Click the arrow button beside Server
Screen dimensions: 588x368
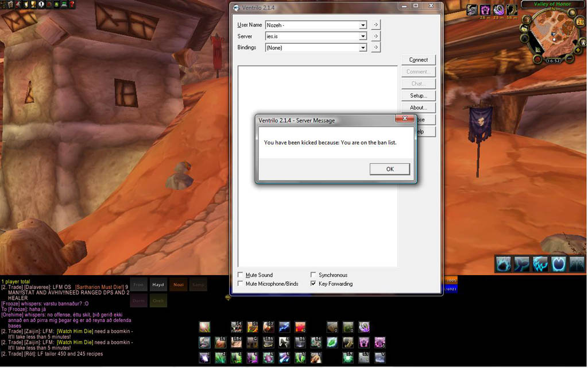click(376, 36)
